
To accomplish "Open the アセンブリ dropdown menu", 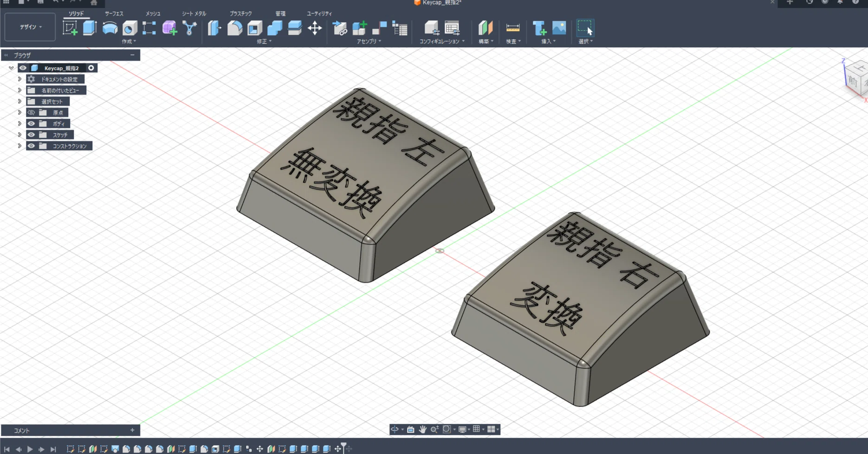I will (369, 41).
